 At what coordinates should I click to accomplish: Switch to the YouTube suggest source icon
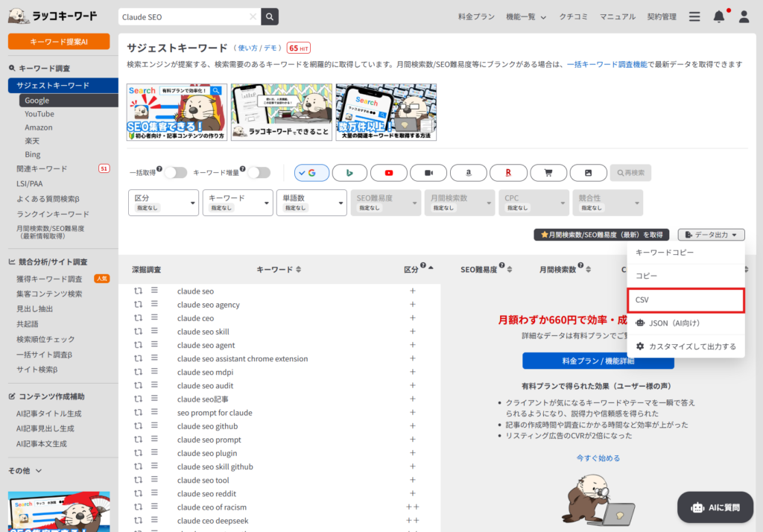tap(389, 172)
